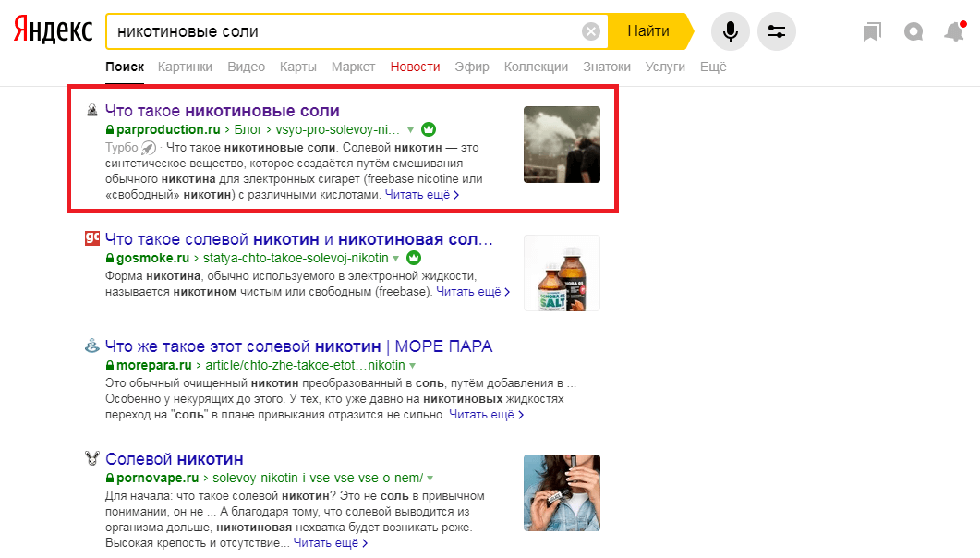Screen dimensions: 980x558
Task: Open the gosmoke.ru domain link
Action: pos(152,258)
